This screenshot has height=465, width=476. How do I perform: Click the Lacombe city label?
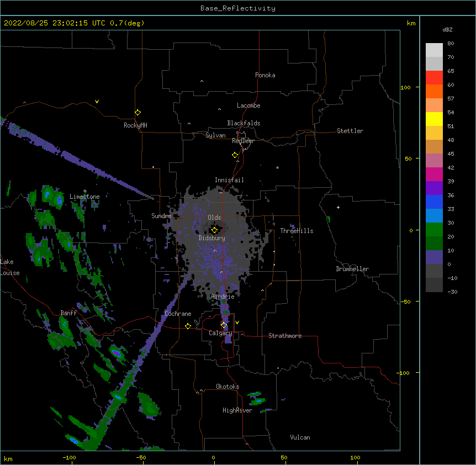point(248,105)
